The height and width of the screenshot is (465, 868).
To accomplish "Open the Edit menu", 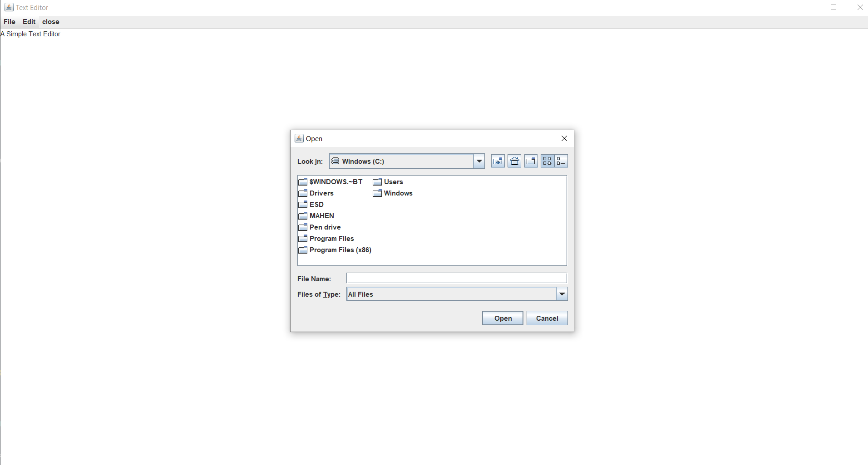I will point(29,21).
